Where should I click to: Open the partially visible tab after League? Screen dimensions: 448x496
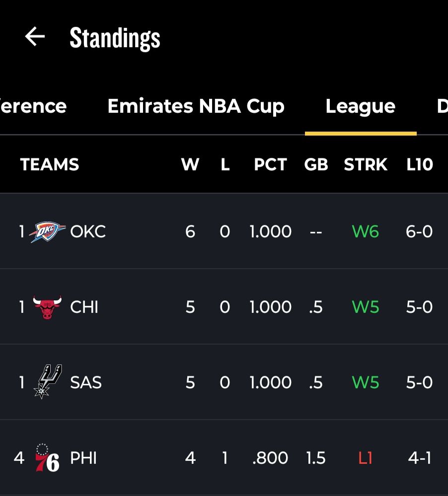(443, 106)
